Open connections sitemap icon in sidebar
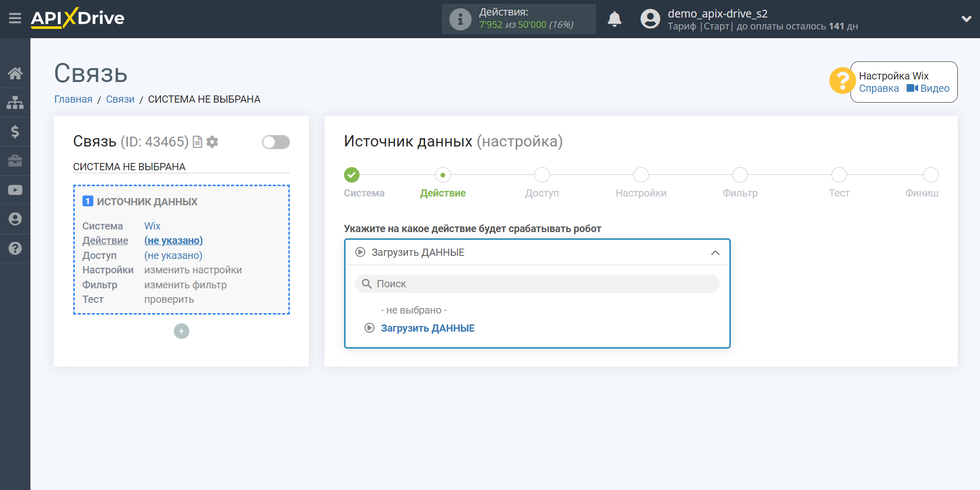This screenshot has height=490, width=980. 15,103
